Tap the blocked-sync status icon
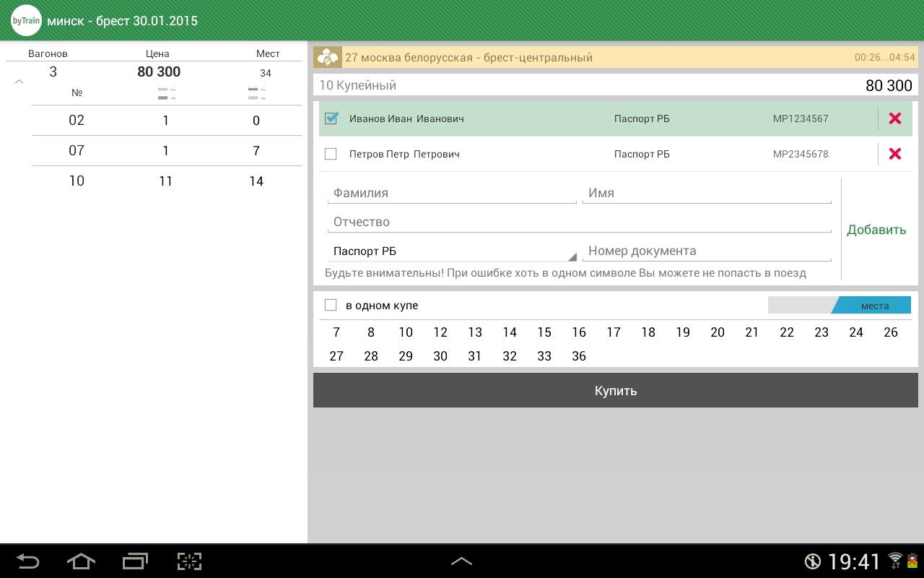Viewport: 924px width, 578px height. pyautogui.click(x=813, y=561)
